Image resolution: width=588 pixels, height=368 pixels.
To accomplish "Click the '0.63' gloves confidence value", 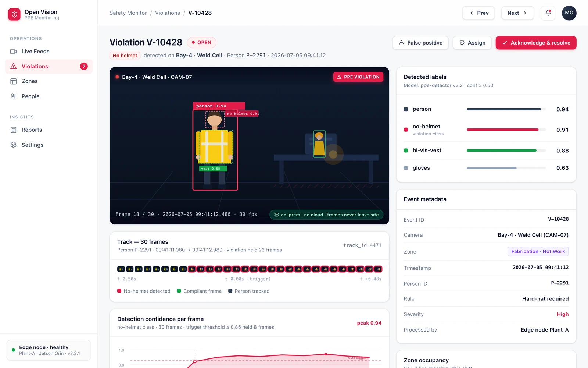I will (562, 168).
